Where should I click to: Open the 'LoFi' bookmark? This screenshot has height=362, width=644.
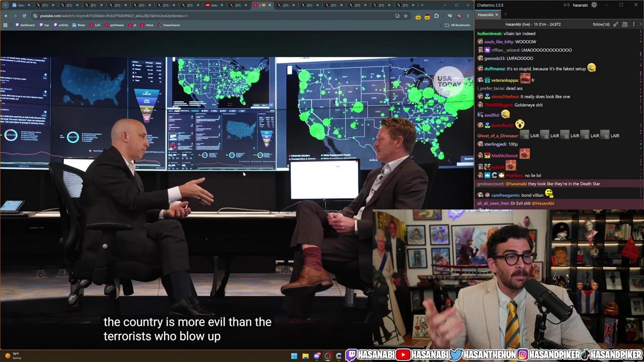[x=96, y=25]
